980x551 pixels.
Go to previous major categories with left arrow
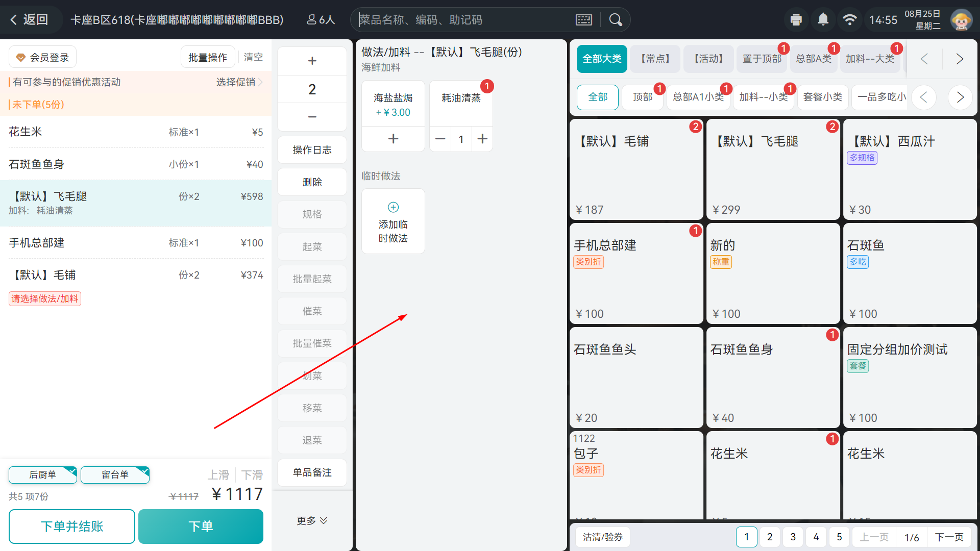(x=924, y=59)
